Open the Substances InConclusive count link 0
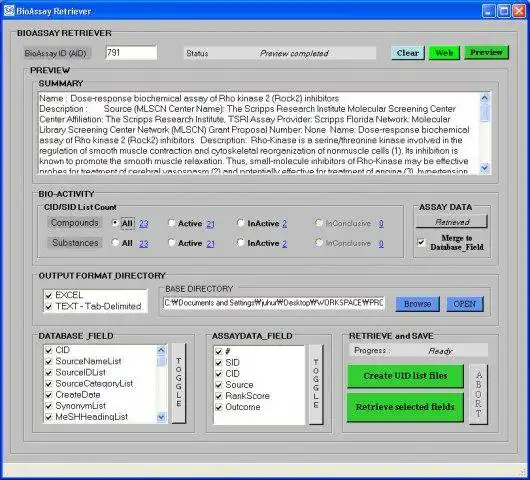Screen dimensions: 530x480 pyautogui.click(x=381, y=243)
